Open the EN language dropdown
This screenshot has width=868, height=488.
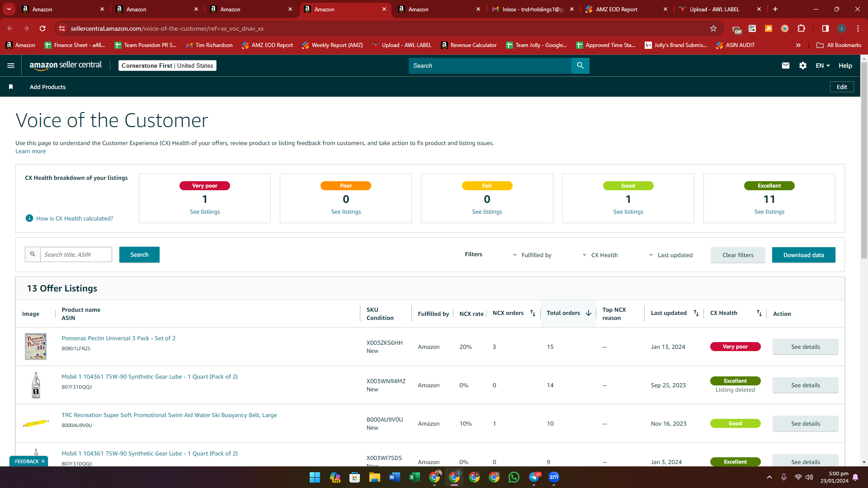coord(823,66)
